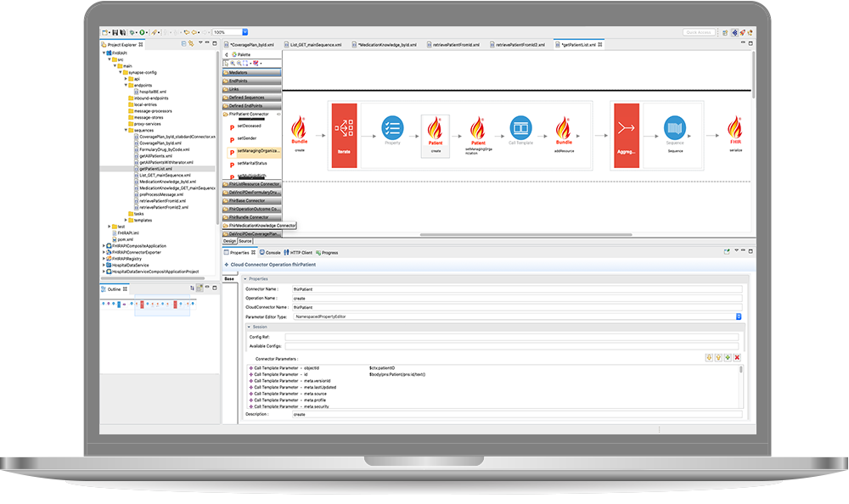Click the canvas horizontal scrollbar
Screen dimensions: 849x504
tap(526, 235)
